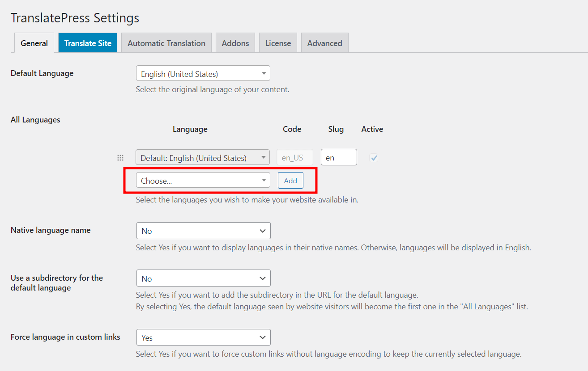The height and width of the screenshot is (371, 588).
Task: Open the Force language in custom links dropdown
Action: [204, 337]
